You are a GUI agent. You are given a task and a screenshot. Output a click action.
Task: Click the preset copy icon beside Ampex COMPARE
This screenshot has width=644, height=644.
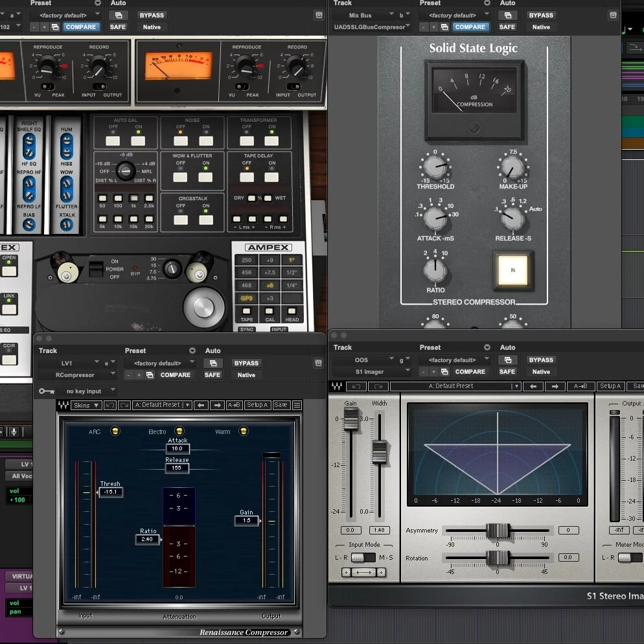pyautogui.click(x=55, y=27)
